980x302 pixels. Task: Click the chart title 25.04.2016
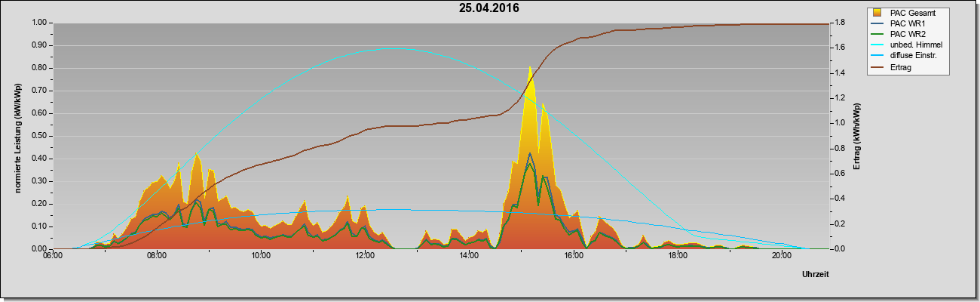tap(488, 8)
